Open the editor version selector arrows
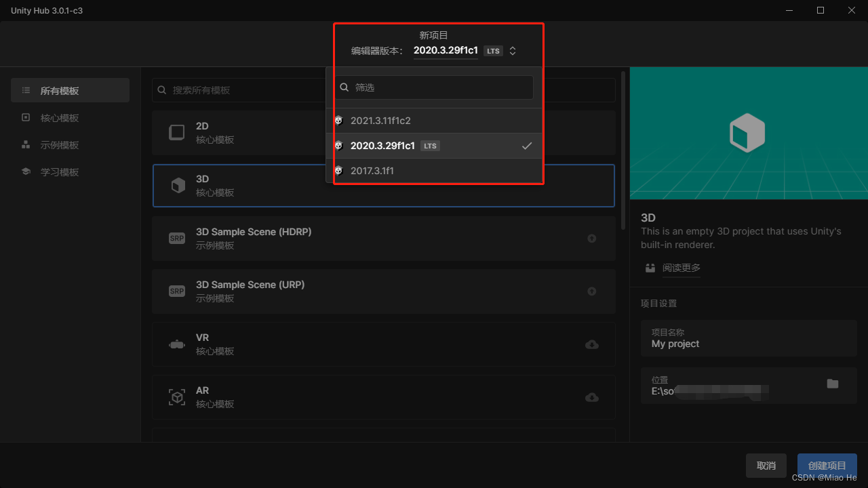868x488 pixels. click(513, 51)
